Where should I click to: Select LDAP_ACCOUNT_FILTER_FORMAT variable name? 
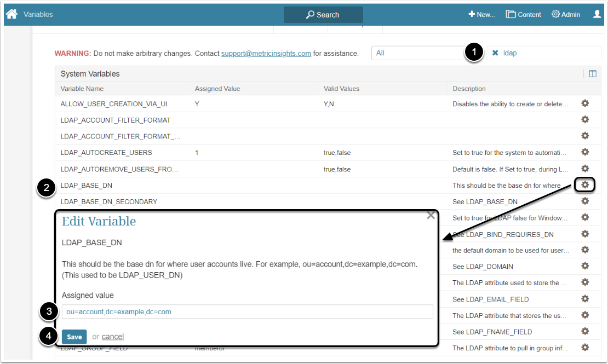point(116,120)
